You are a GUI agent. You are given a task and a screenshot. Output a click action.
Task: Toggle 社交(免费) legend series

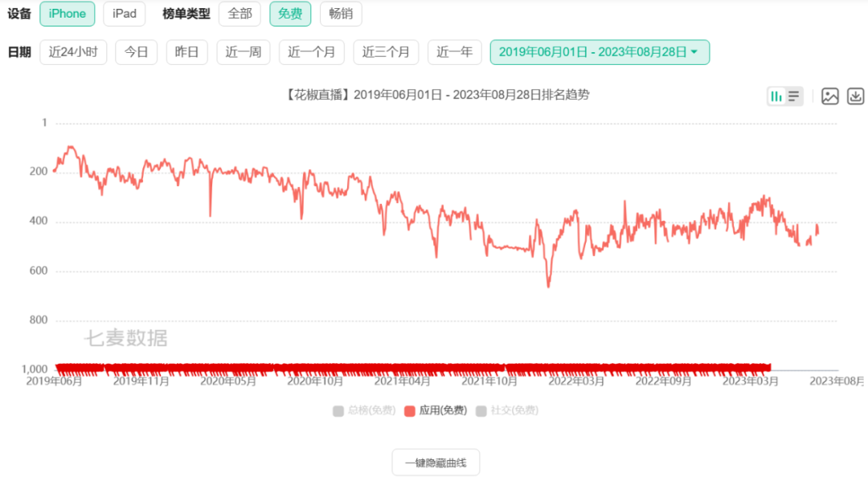coord(507,410)
